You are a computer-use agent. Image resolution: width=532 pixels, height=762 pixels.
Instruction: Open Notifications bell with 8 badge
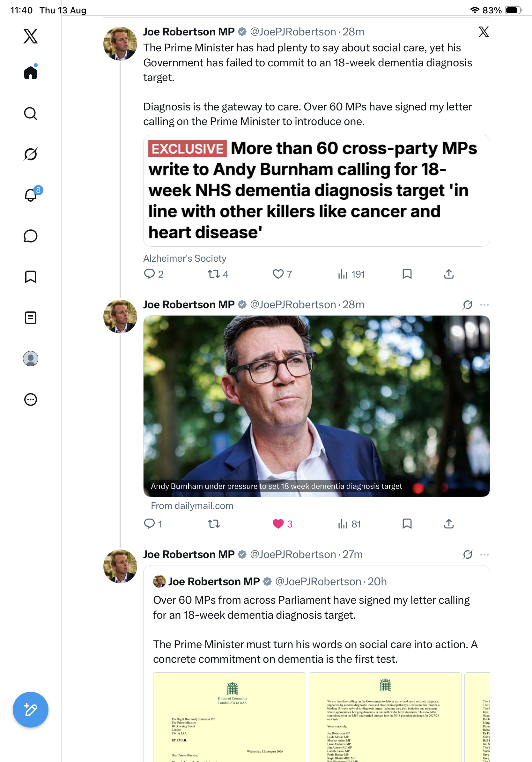[31, 194]
